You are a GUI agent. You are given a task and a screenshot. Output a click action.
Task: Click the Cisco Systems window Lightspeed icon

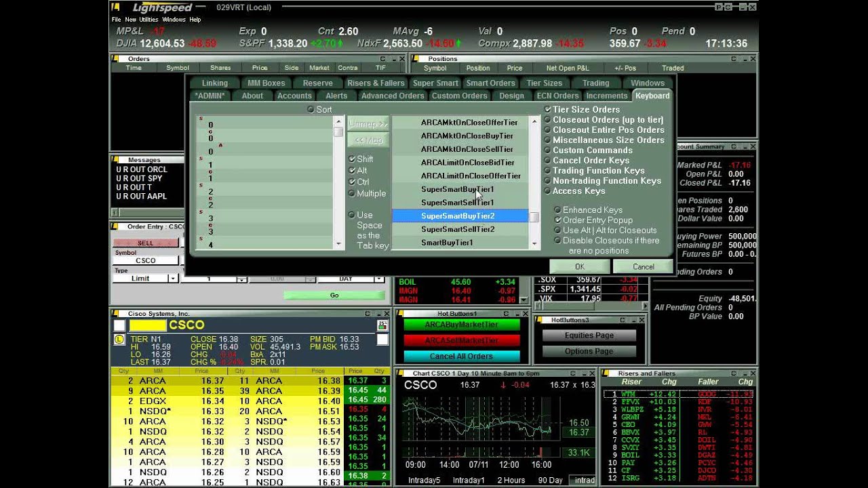coord(115,314)
